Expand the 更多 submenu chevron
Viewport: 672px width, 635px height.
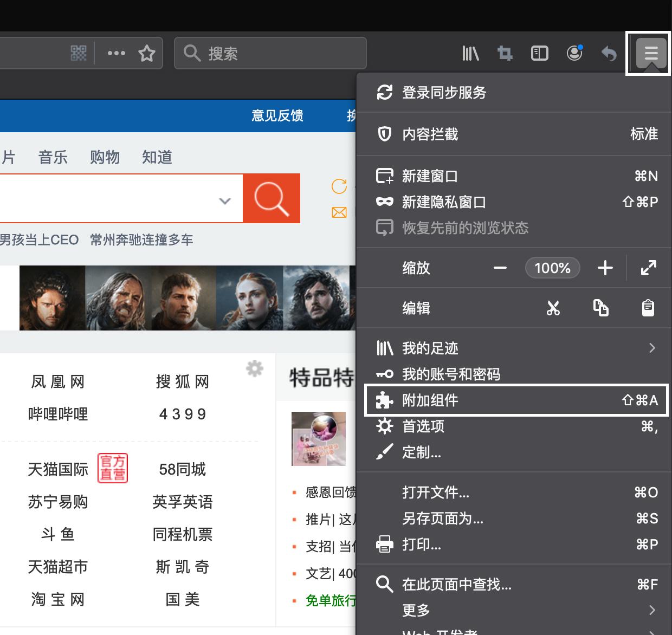pyautogui.click(x=652, y=610)
